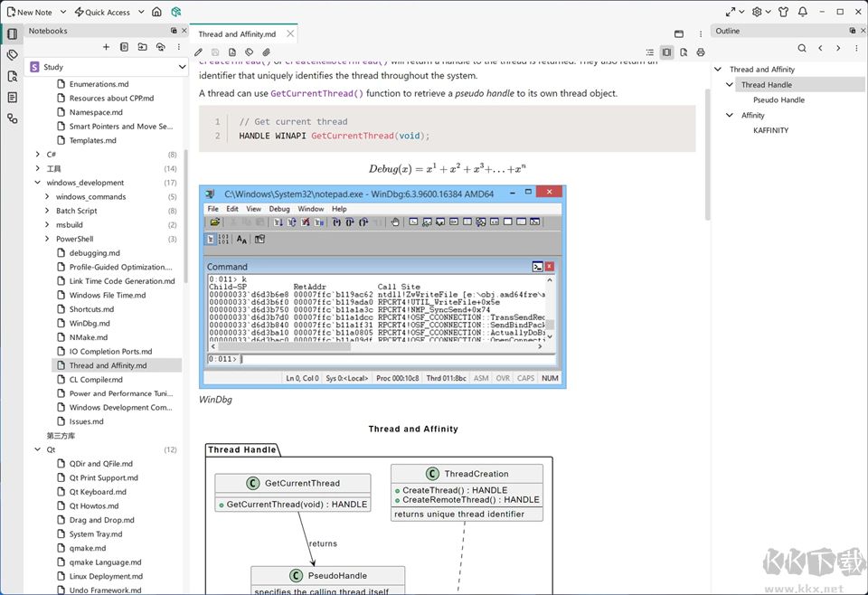
Task: Jump to Pseudo Handle in Outline
Action: 778,100
